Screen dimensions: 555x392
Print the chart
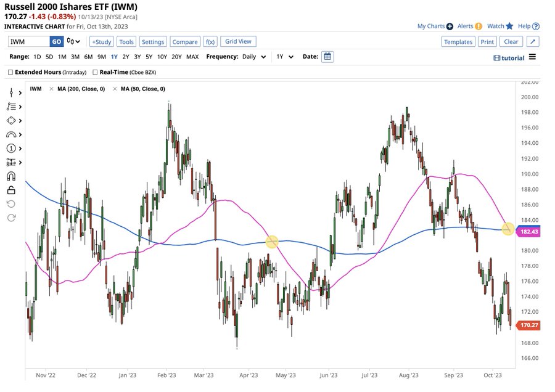[x=487, y=42]
